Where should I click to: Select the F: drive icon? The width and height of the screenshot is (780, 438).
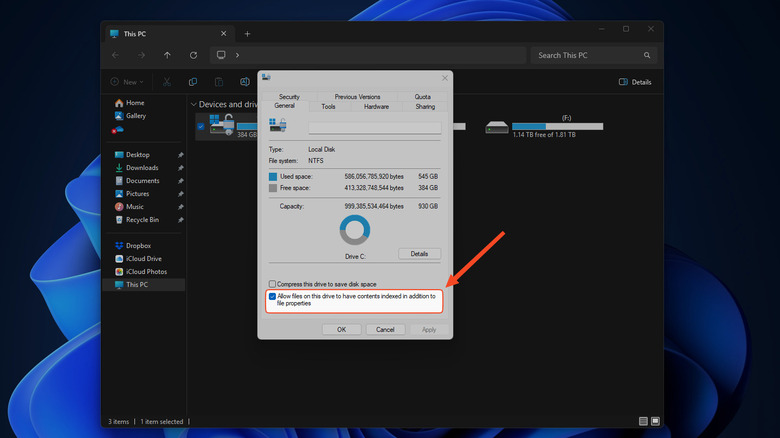click(x=497, y=127)
